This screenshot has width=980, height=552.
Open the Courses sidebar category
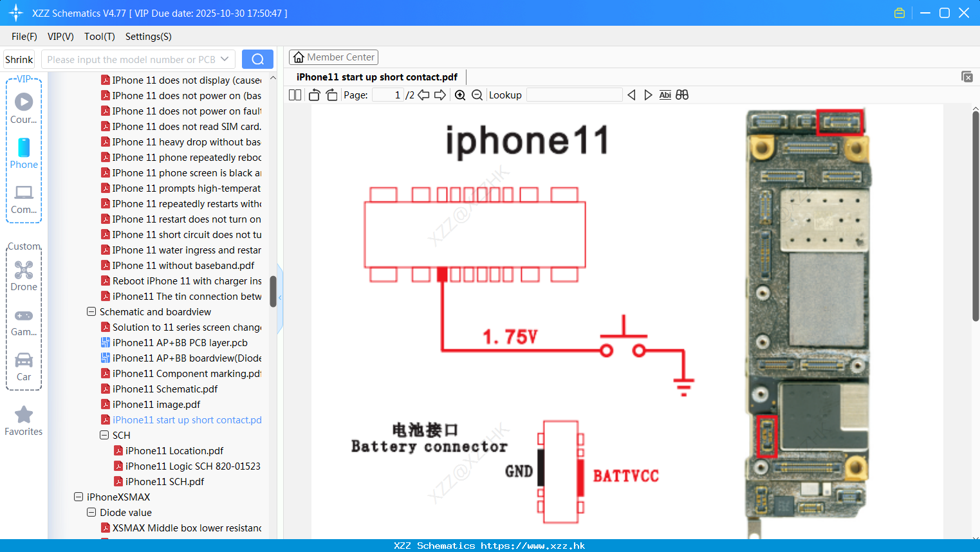(24, 109)
